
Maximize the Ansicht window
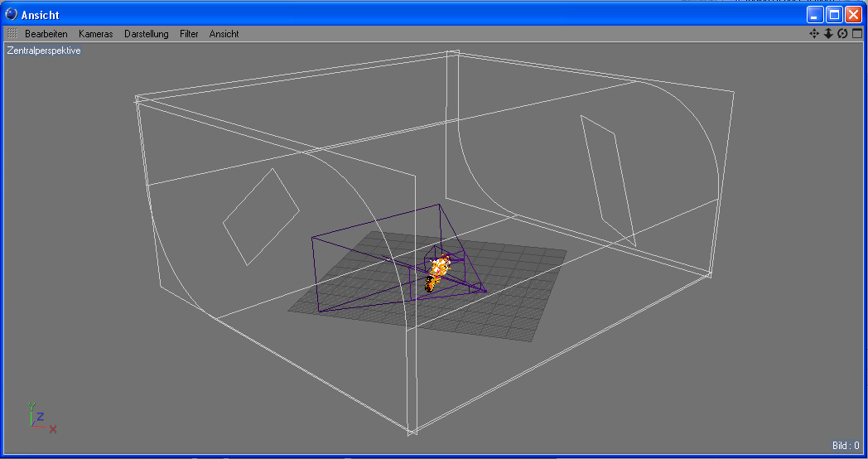835,15
